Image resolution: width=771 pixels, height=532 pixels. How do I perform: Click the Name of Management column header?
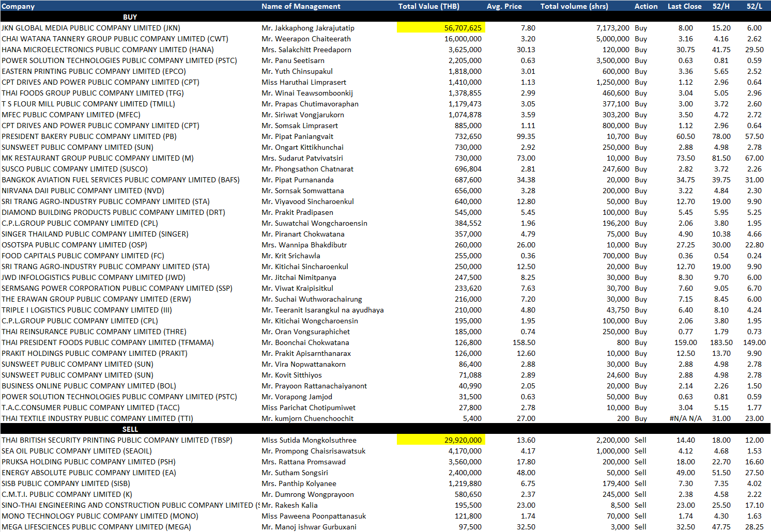click(x=301, y=6)
